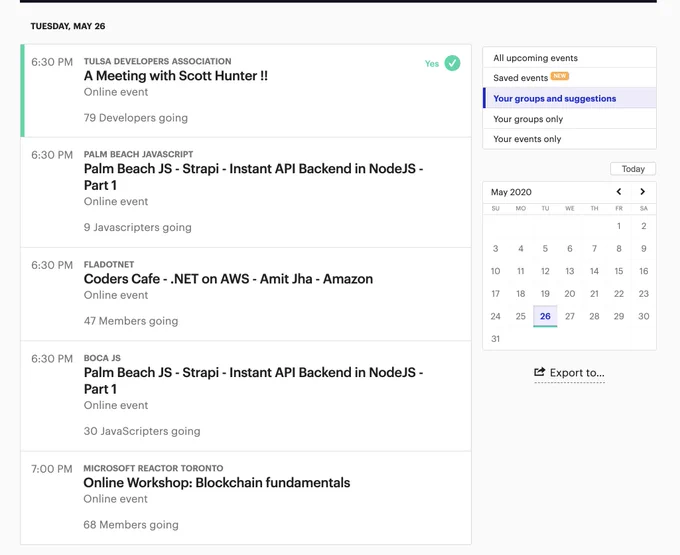The image size is (680, 555).
Task: Open Boca JS group name
Action: 102,358
